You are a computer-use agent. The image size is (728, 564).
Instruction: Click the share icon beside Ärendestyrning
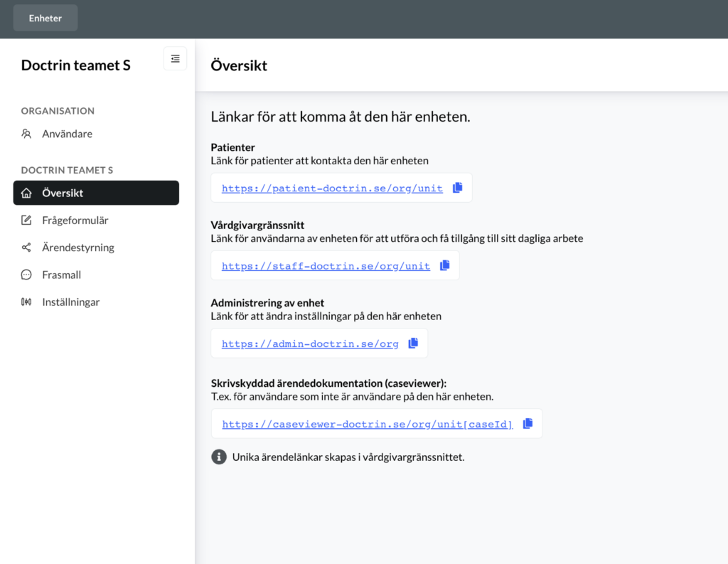26,248
